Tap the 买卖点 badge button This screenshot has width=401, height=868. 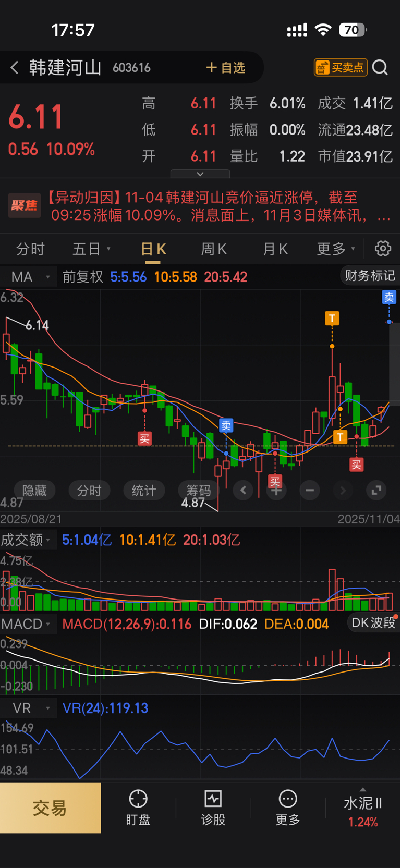click(x=341, y=67)
